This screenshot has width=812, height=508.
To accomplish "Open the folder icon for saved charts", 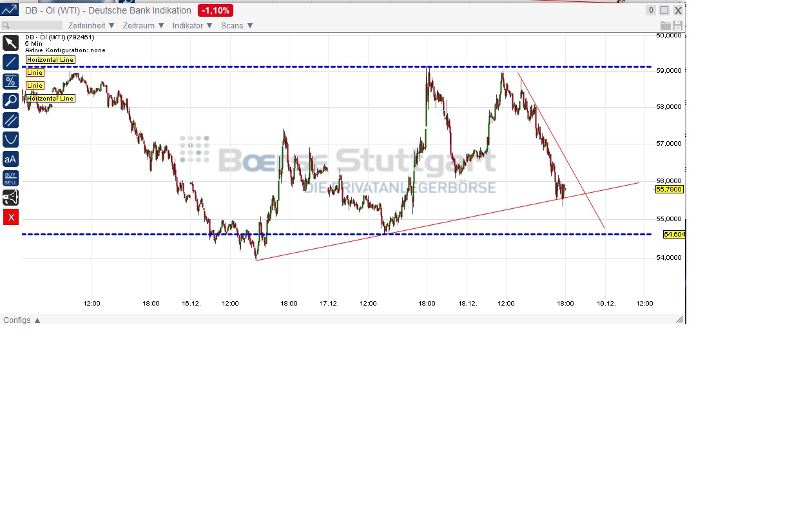I will 666,25.
